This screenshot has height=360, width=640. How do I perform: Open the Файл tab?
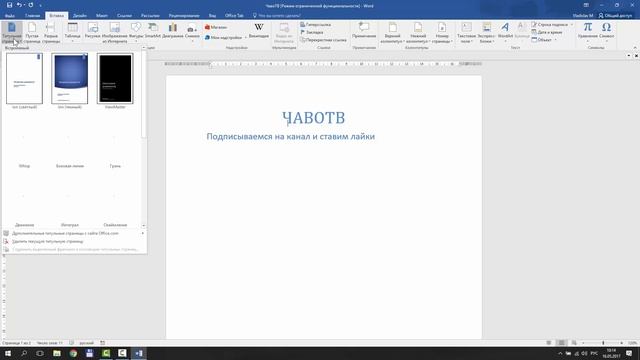[x=10, y=16]
